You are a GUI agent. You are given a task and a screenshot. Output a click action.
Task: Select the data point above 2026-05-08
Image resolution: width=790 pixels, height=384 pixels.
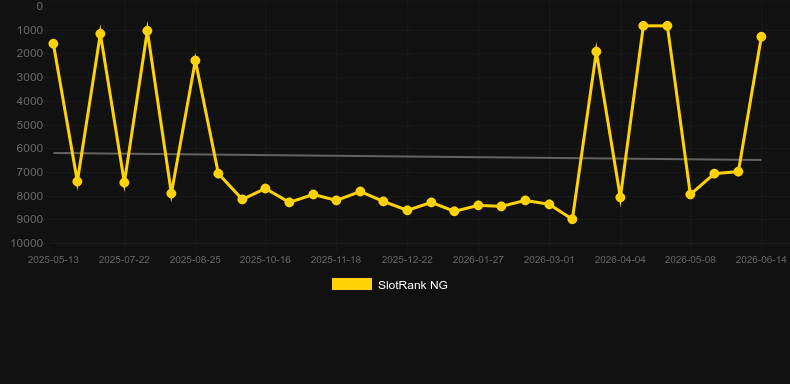[690, 194]
